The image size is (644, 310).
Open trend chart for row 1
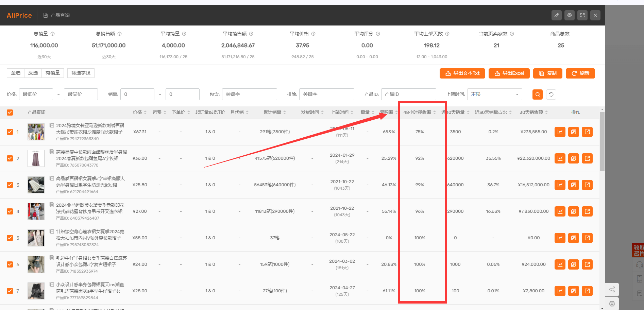[x=560, y=132]
